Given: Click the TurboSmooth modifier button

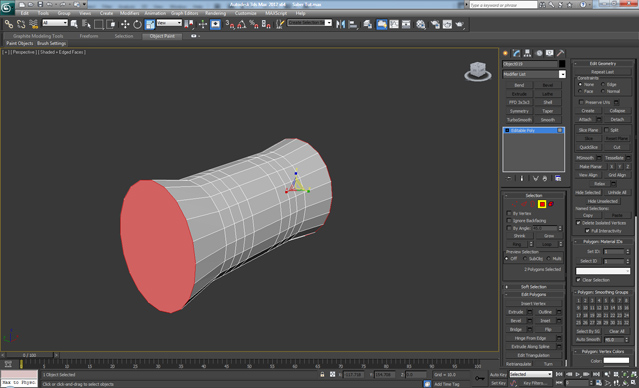Looking at the screenshot, I should click(519, 120).
